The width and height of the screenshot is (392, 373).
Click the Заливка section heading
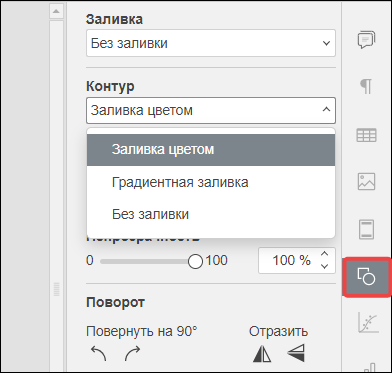tap(114, 19)
